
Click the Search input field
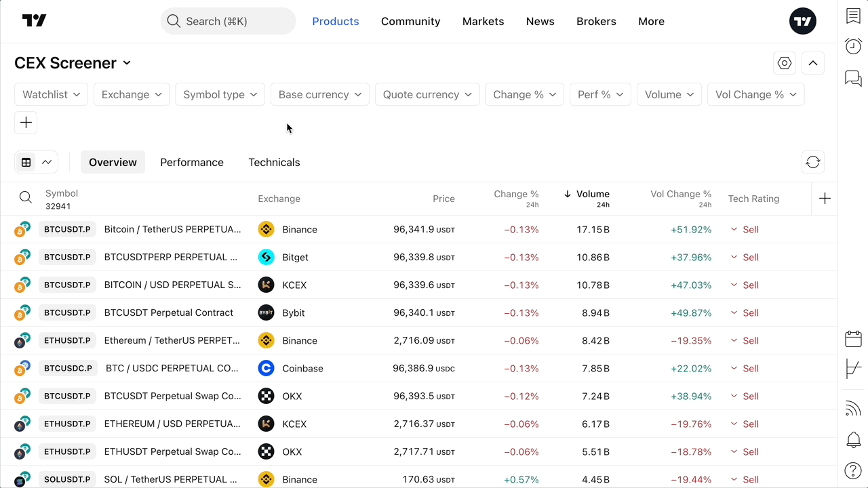coord(228,21)
